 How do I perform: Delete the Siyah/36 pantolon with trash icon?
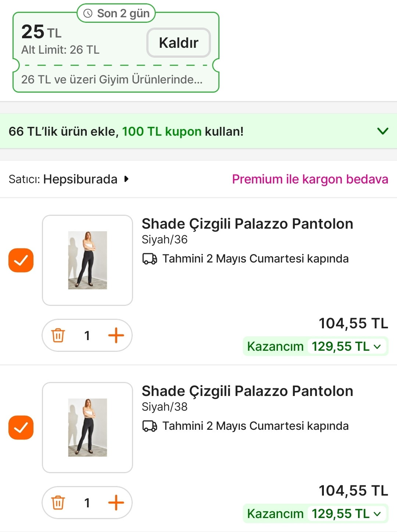coord(58,335)
